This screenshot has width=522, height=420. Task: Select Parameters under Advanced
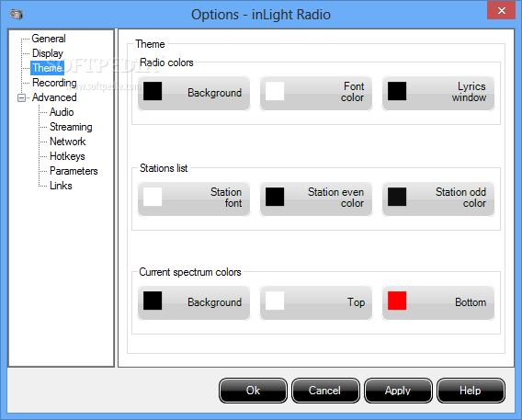tap(74, 171)
